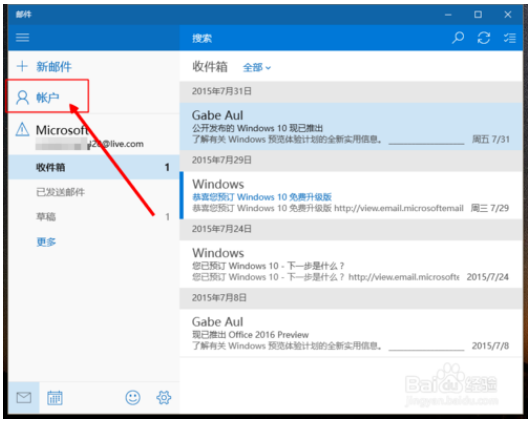Maximize the Mail window
The image size is (530, 421).
click(x=478, y=15)
